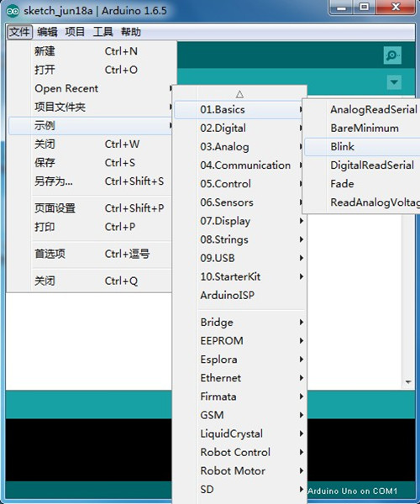The width and height of the screenshot is (420, 504).
Task: Select the ArduinoISP example
Action: (x=239, y=295)
